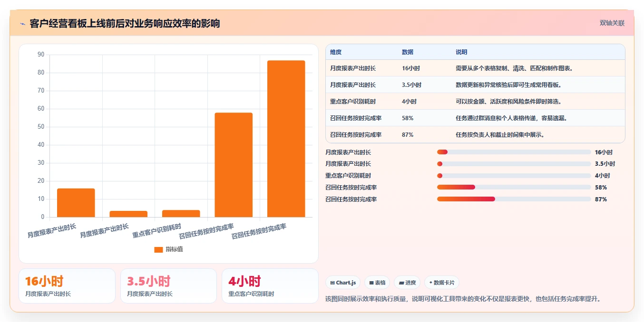Click the progress bar labeled 4小时
The height and width of the screenshot is (322, 644).
click(514, 176)
